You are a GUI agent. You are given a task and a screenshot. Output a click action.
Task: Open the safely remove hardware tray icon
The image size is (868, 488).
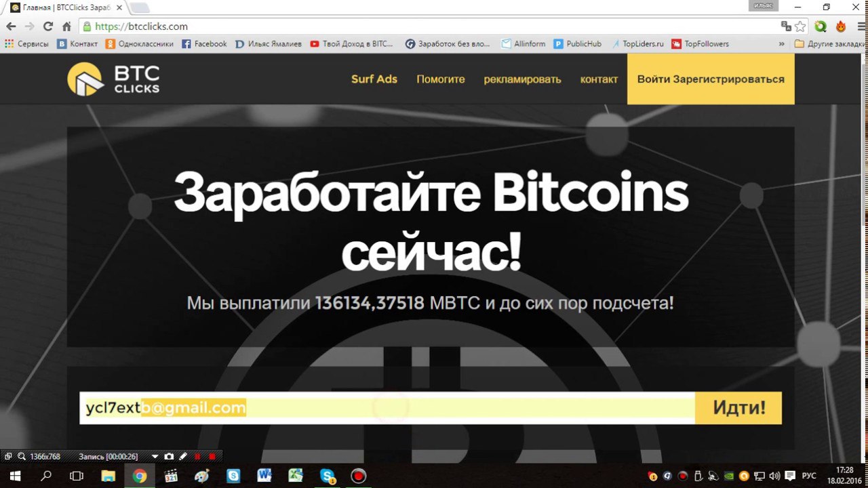pos(698,476)
